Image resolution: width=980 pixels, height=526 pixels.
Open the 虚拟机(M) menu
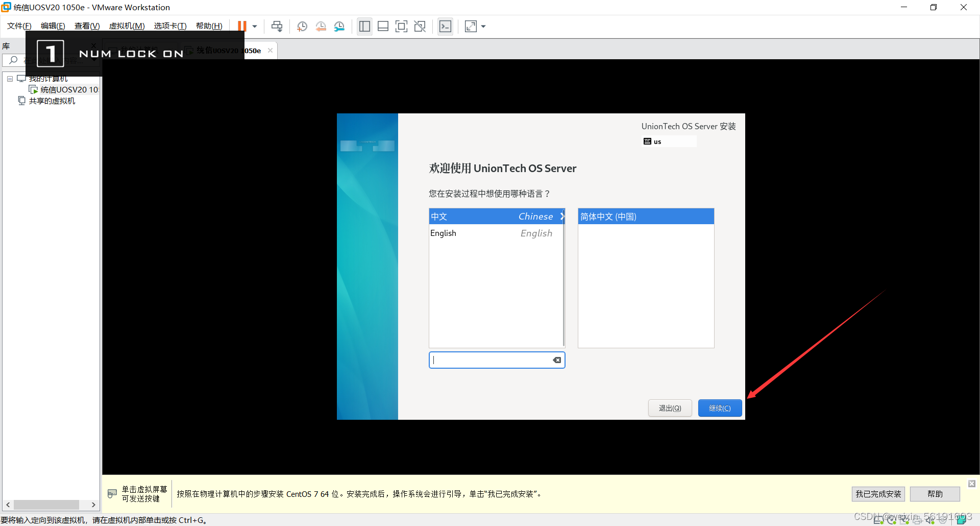(127, 26)
